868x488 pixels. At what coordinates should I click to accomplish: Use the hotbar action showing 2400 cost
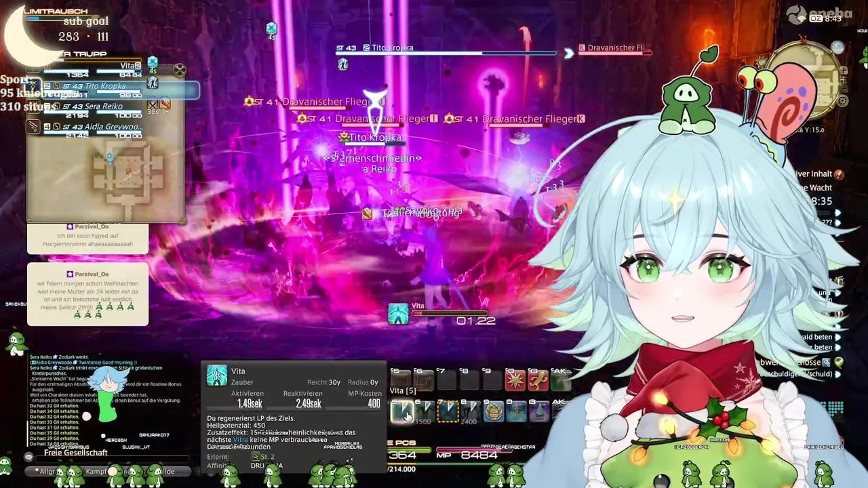(x=470, y=411)
